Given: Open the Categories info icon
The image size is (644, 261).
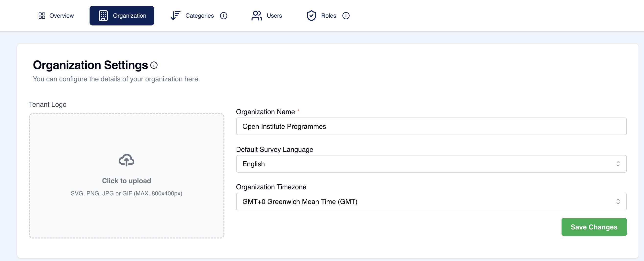Looking at the screenshot, I should tap(223, 16).
